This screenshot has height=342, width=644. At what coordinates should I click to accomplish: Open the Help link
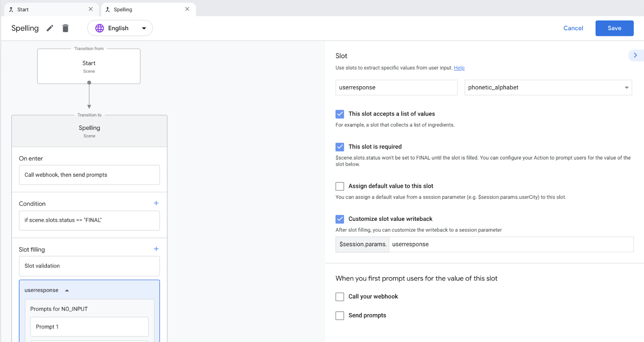[x=459, y=68]
